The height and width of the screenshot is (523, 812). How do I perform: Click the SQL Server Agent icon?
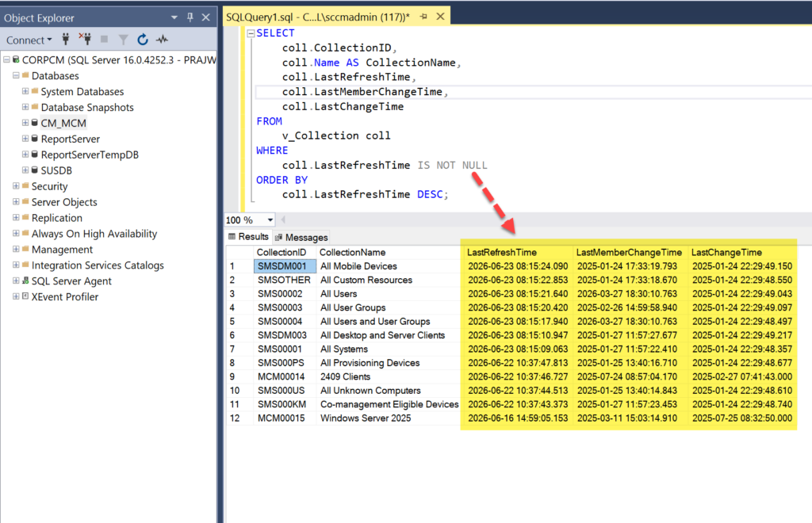coord(25,281)
